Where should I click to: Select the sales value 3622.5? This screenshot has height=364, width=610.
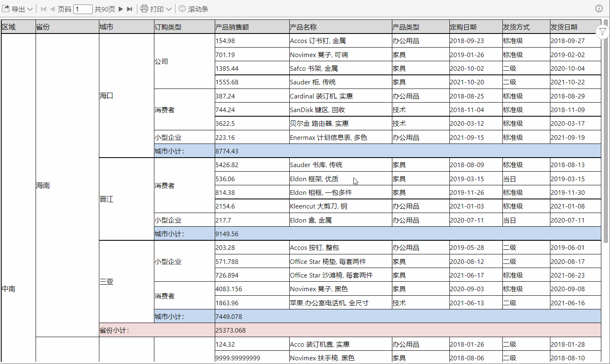[x=252, y=123]
